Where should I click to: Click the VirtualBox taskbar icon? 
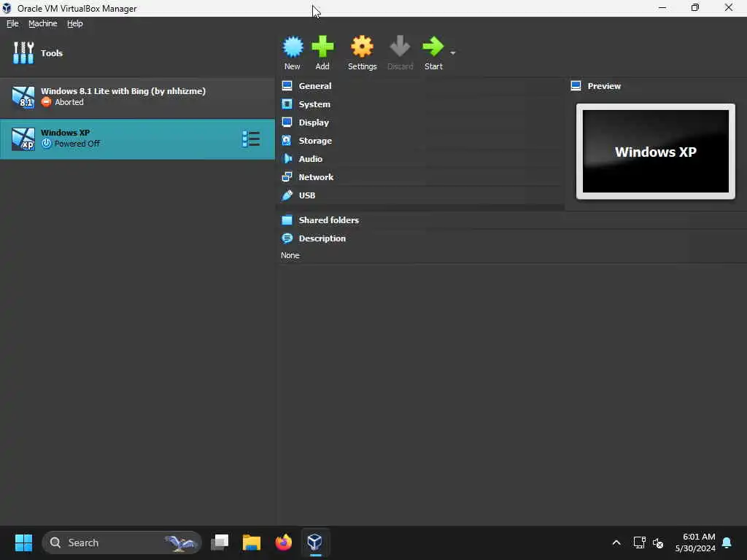coord(315,542)
